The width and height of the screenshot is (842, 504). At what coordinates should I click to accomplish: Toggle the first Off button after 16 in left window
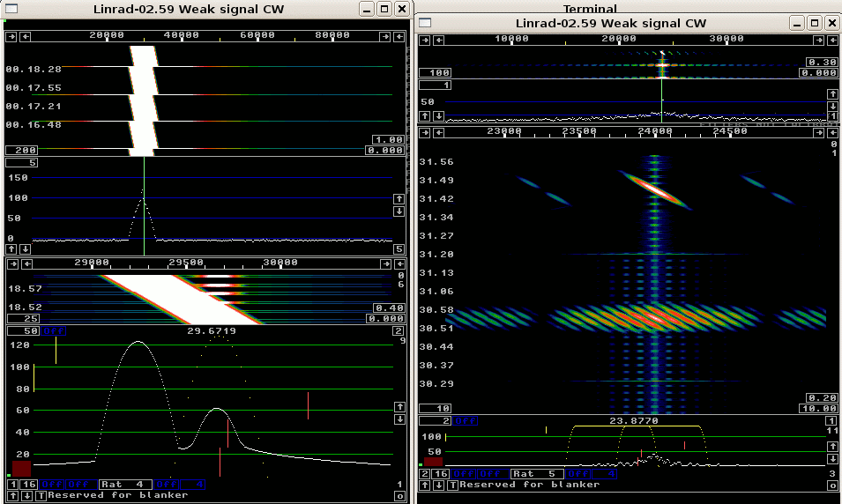tap(51, 485)
